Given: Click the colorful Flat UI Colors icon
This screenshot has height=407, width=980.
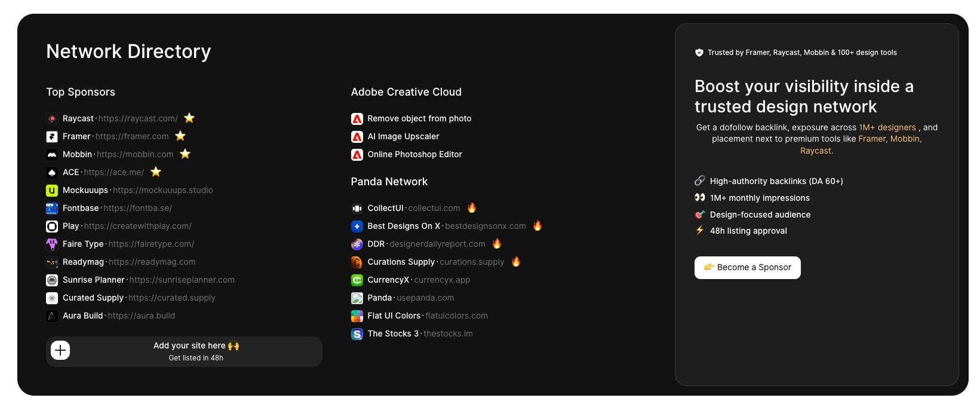Looking at the screenshot, I should [x=357, y=316].
